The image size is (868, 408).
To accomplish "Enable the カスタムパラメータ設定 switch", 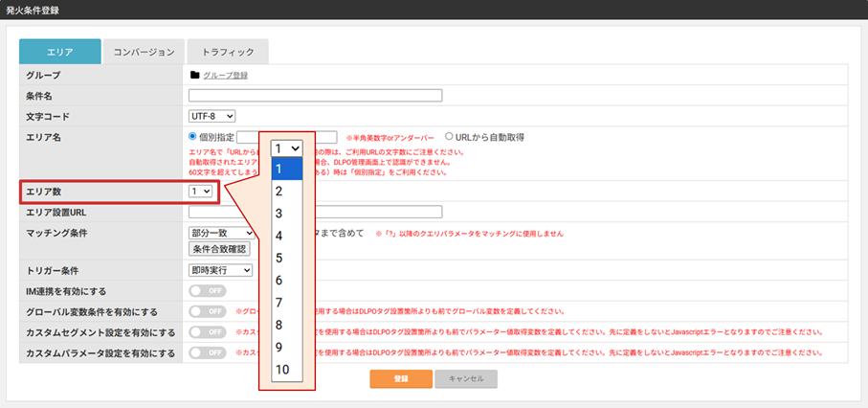I will [x=208, y=352].
